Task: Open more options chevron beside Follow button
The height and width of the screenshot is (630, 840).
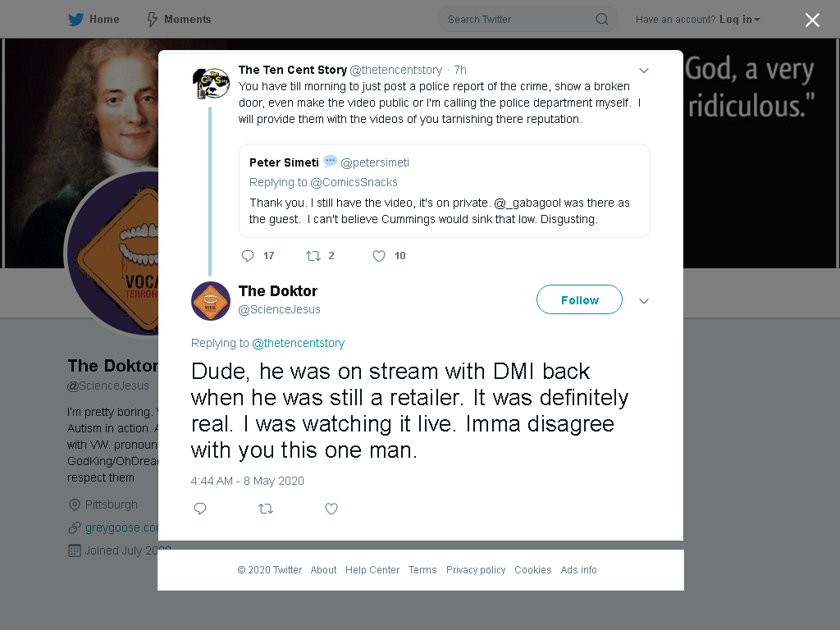Action: click(x=644, y=300)
